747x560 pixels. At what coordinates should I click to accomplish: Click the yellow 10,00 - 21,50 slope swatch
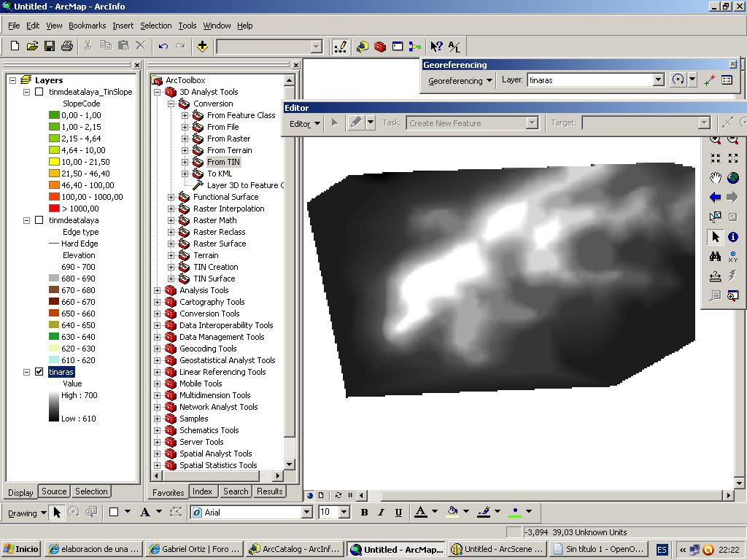(54, 162)
